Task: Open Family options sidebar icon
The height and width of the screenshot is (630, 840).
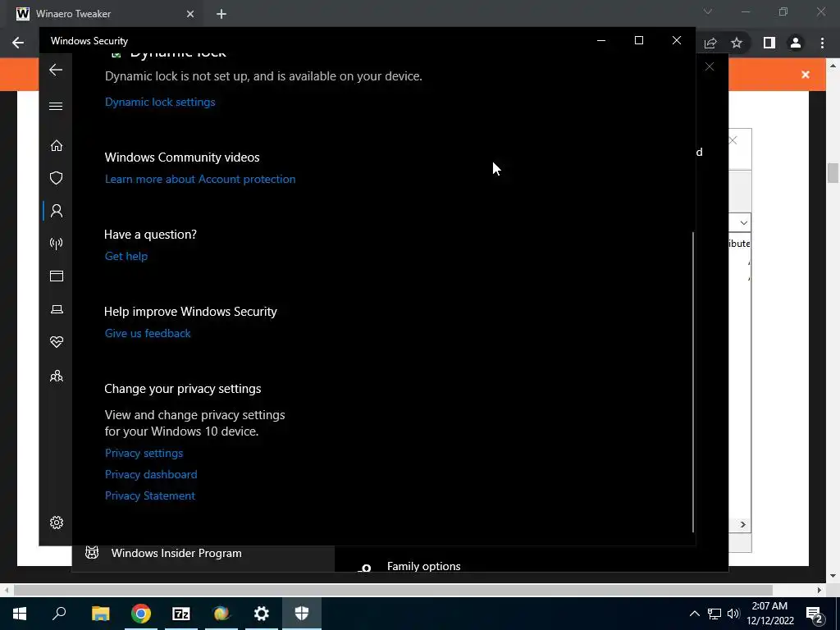Action: [x=57, y=376]
